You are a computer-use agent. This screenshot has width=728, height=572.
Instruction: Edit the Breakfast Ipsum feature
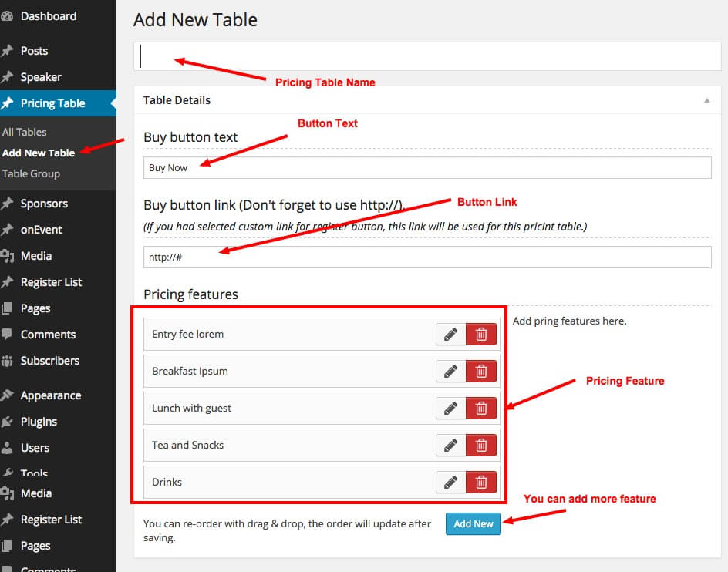tap(451, 371)
